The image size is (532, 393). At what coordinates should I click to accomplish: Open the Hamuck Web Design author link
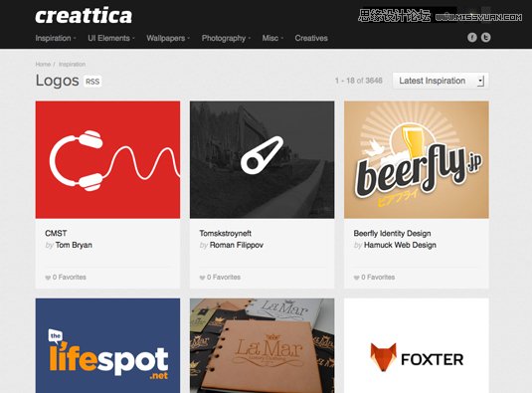point(400,245)
